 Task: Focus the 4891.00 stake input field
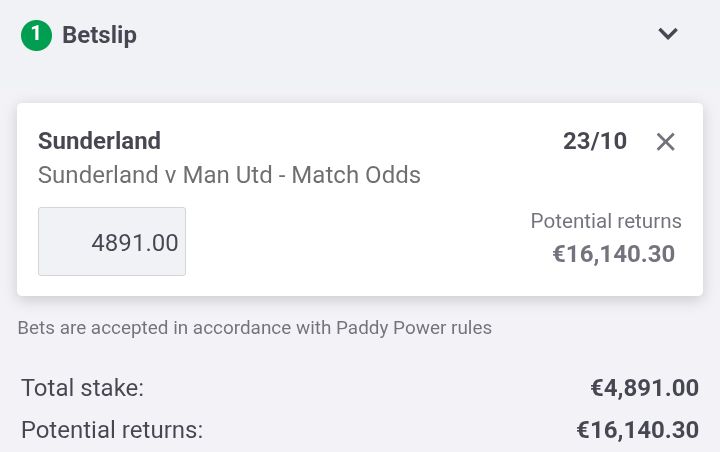click(x=112, y=242)
